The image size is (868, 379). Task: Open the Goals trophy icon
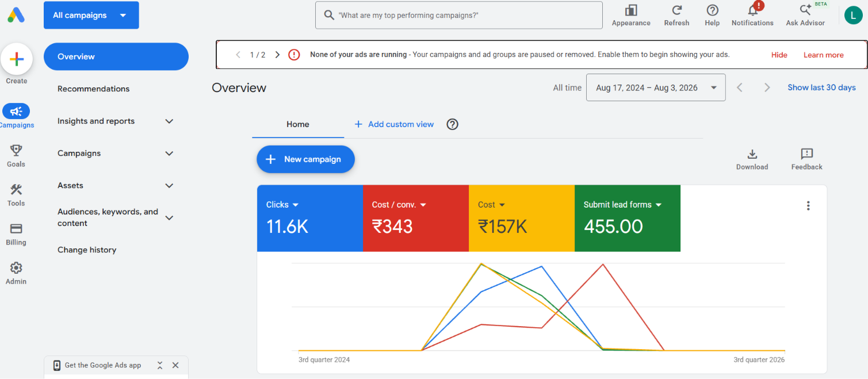click(x=16, y=151)
